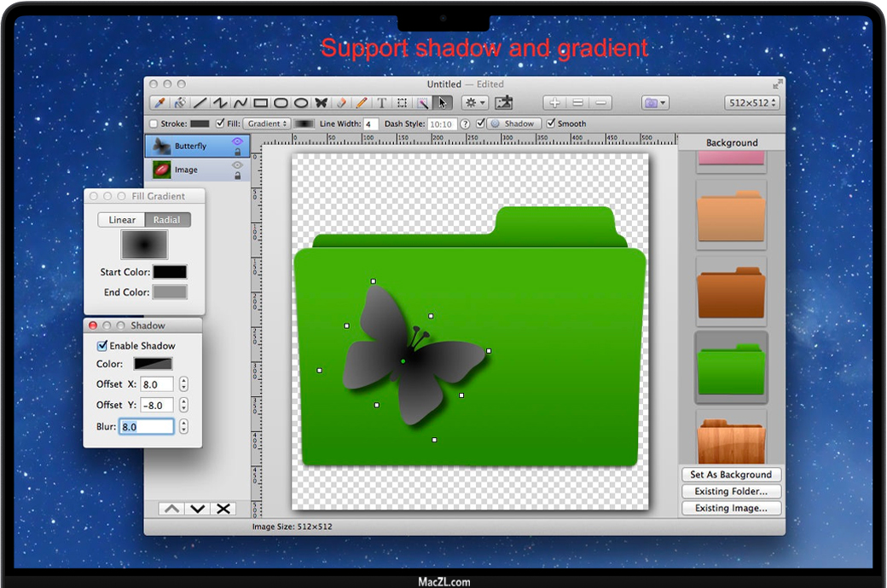Select the eyedropper tool
This screenshot has height=588, width=887.
(159, 103)
